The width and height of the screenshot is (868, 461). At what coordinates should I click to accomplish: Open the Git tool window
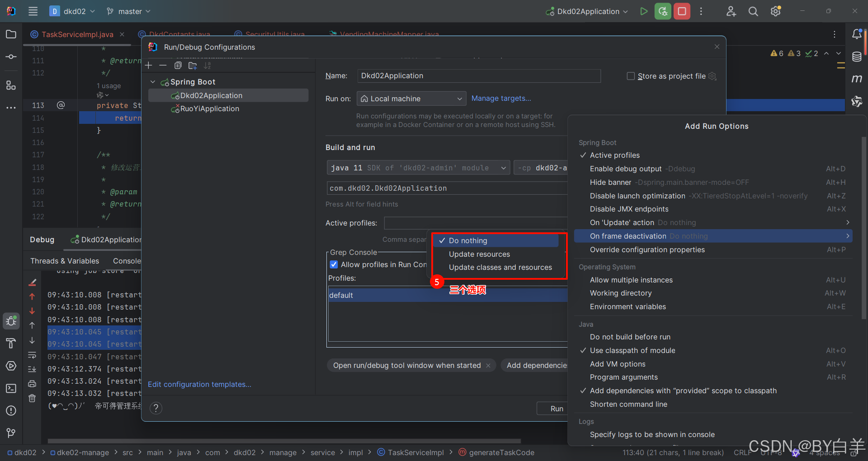click(x=11, y=433)
